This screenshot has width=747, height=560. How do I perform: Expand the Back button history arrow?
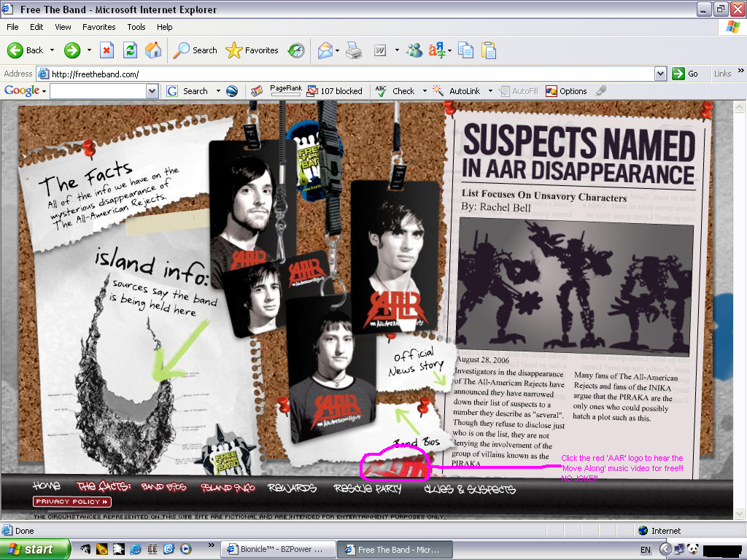click(50, 50)
